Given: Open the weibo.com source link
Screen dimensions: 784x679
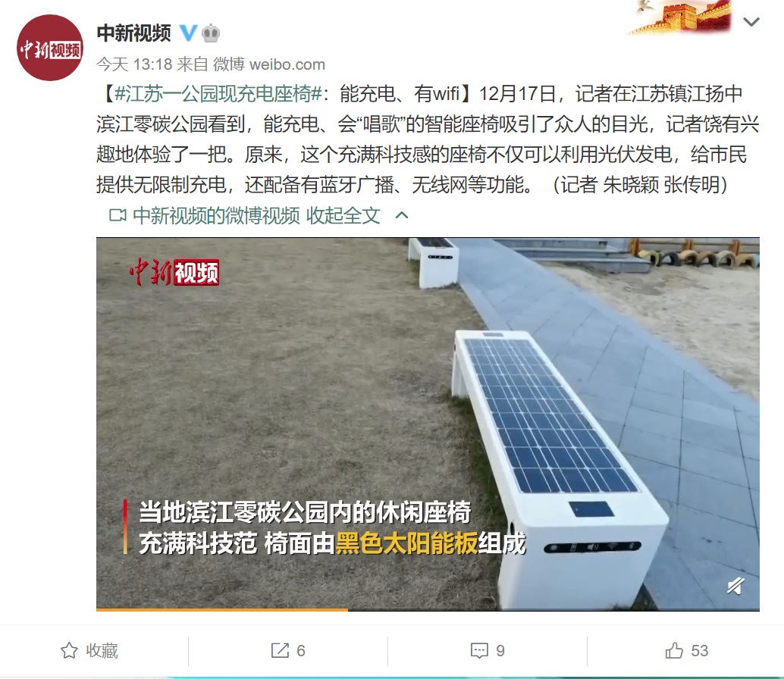Looking at the screenshot, I should click(x=287, y=64).
